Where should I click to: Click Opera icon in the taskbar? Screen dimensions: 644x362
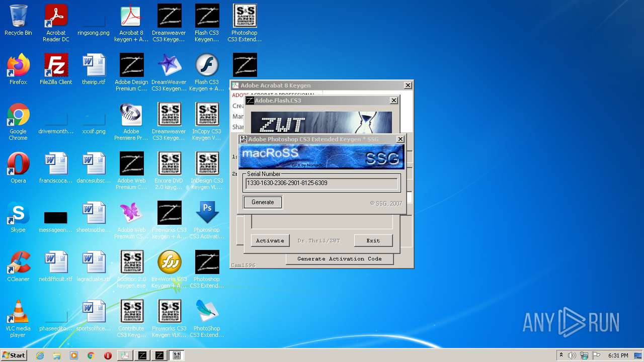pyautogui.click(x=108, y=355)
